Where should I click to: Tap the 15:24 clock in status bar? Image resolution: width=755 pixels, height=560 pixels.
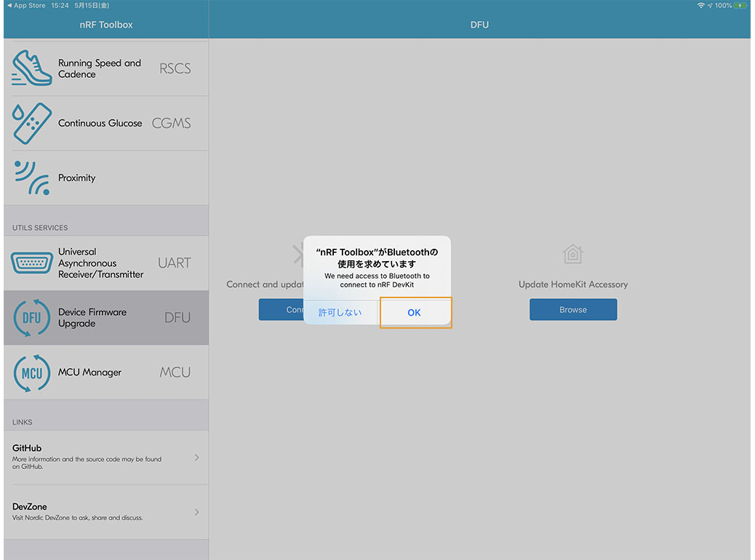(60, 5)
